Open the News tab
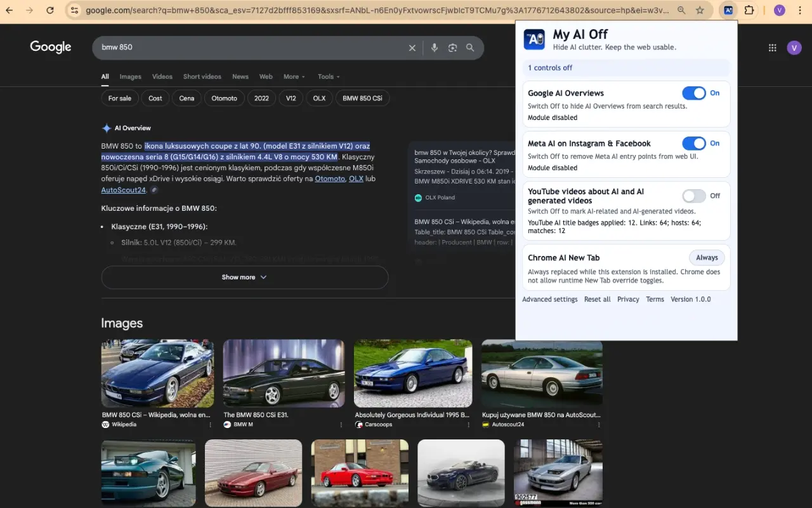The image size is (812, 508). point(240,77)
